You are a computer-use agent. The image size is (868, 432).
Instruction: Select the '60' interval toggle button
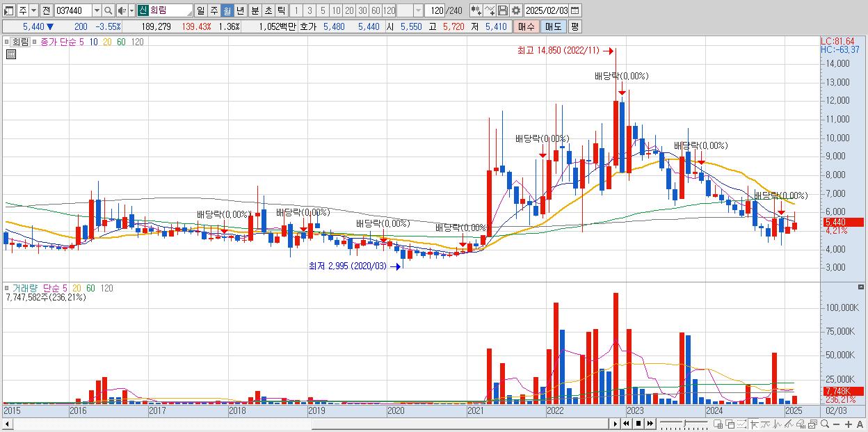pyautogui.click(x=376, y=10)
